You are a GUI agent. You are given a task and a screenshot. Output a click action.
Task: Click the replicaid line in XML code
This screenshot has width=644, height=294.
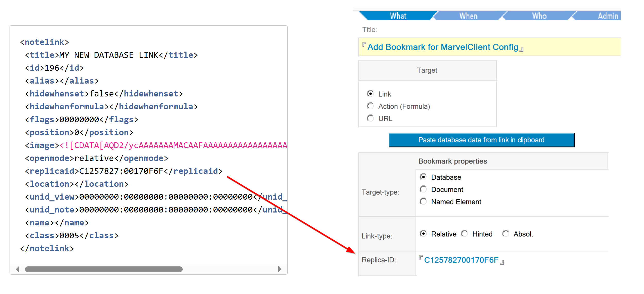tap(124, 171)
